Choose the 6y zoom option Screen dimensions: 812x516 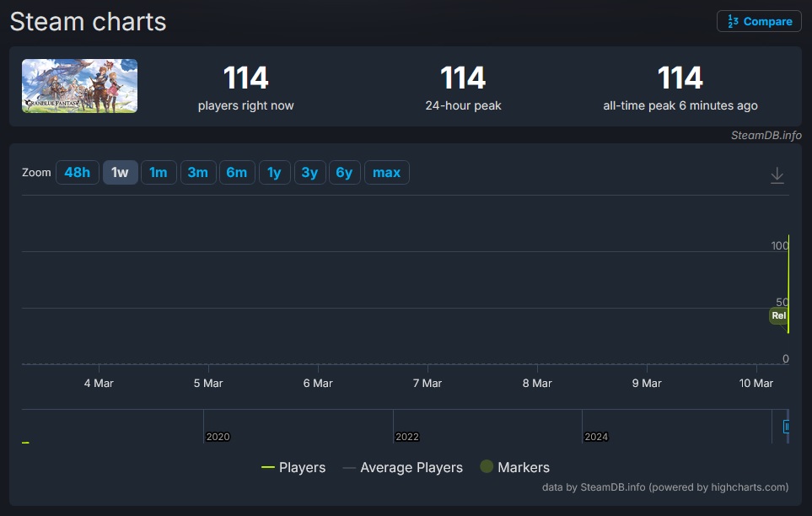click(x=344, y=173)
